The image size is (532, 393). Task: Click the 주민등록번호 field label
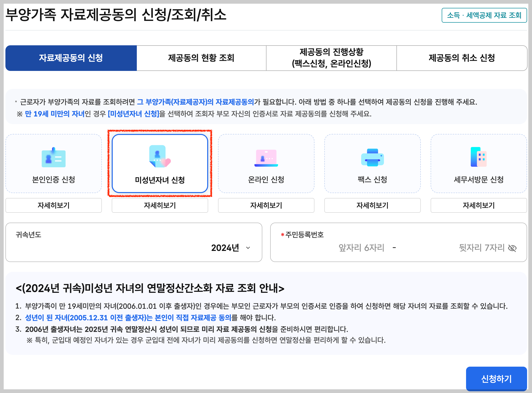pos(304,235)
